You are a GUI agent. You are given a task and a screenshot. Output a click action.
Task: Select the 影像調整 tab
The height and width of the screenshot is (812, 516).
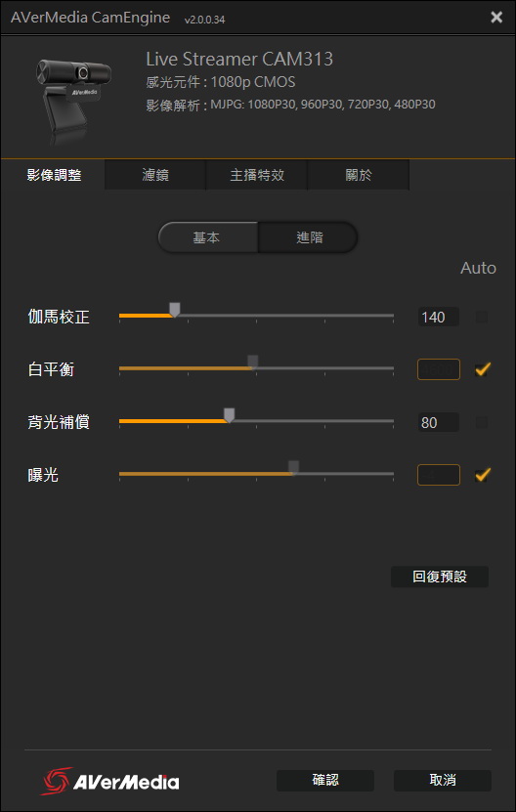[54, 175]
